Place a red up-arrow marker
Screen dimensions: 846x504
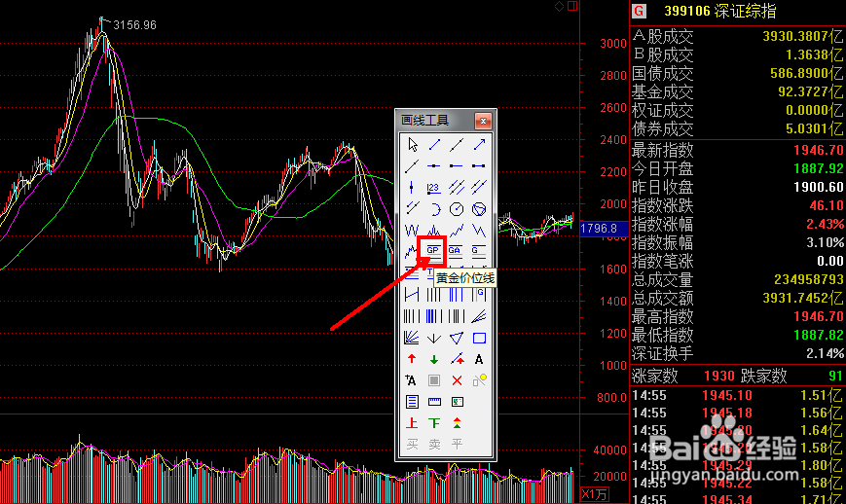pos(412,359)
